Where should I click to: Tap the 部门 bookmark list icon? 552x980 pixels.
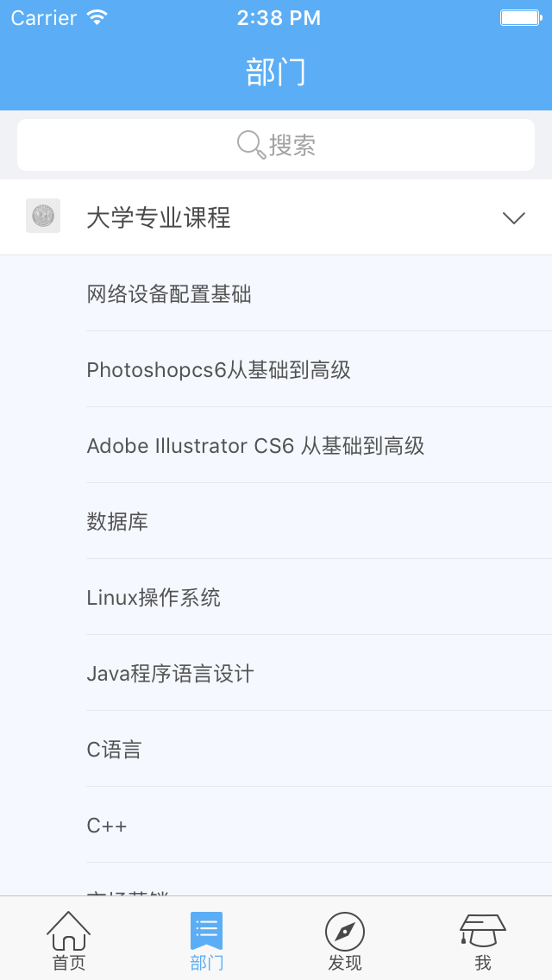click(206, 930)
